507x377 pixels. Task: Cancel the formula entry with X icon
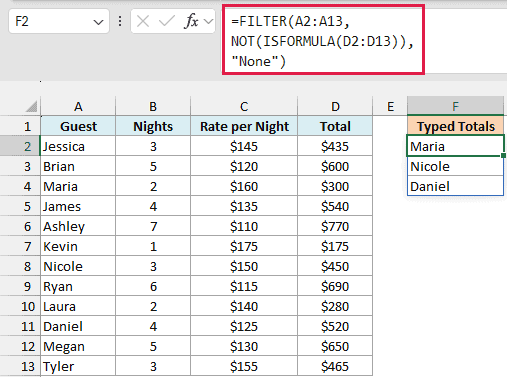[x=143, y=22]
